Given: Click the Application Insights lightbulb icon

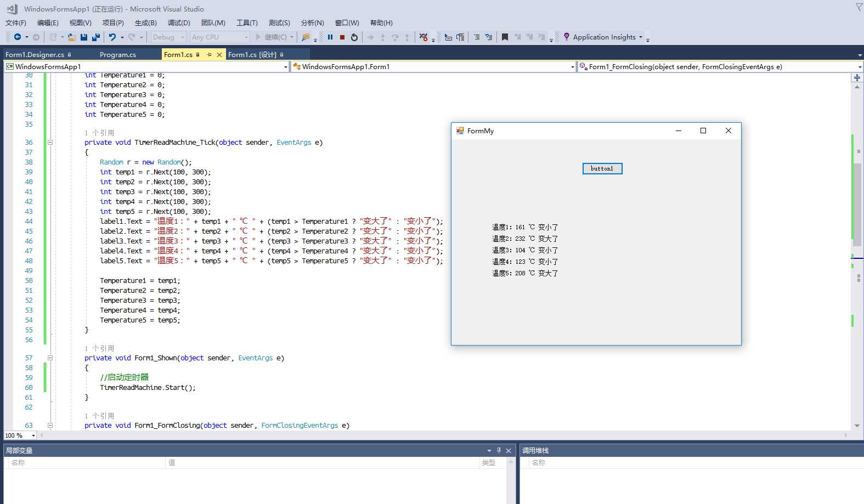Looking at the screenshot, I should pos(567,37).
